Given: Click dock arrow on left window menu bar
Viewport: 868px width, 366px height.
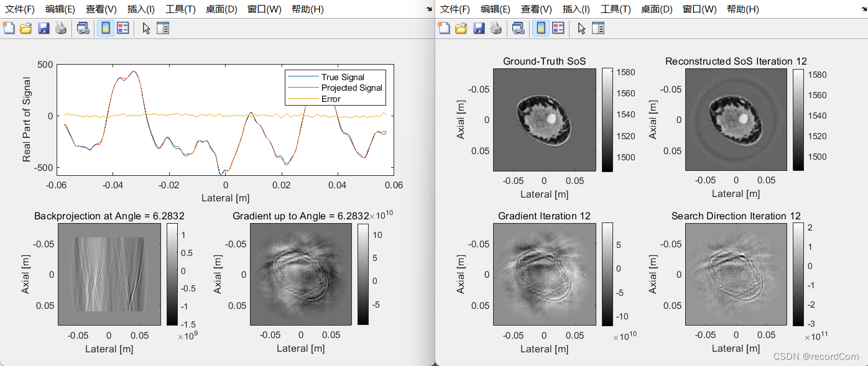Looking at the screenshot, I should [429, 9].
